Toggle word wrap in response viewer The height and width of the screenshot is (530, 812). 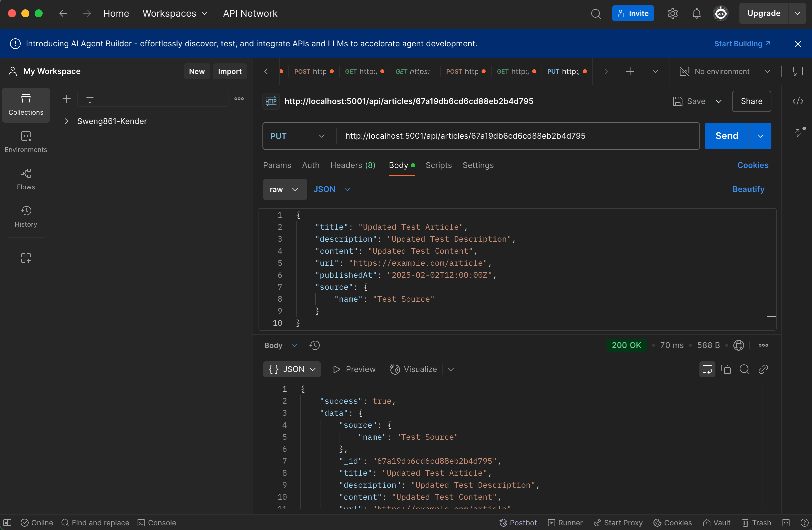tap(707, 369)
